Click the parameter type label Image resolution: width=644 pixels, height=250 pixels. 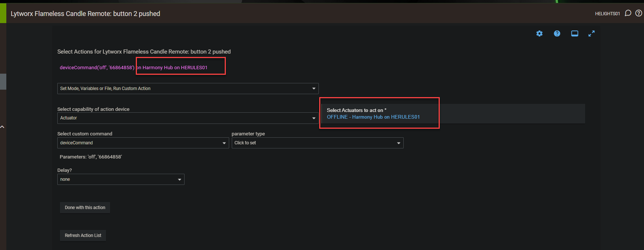click(248, 134)
